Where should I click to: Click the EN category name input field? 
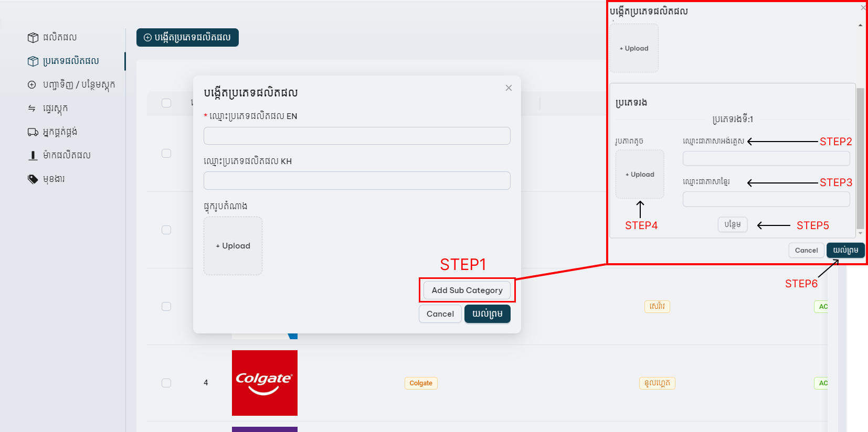tap(357, 136)
